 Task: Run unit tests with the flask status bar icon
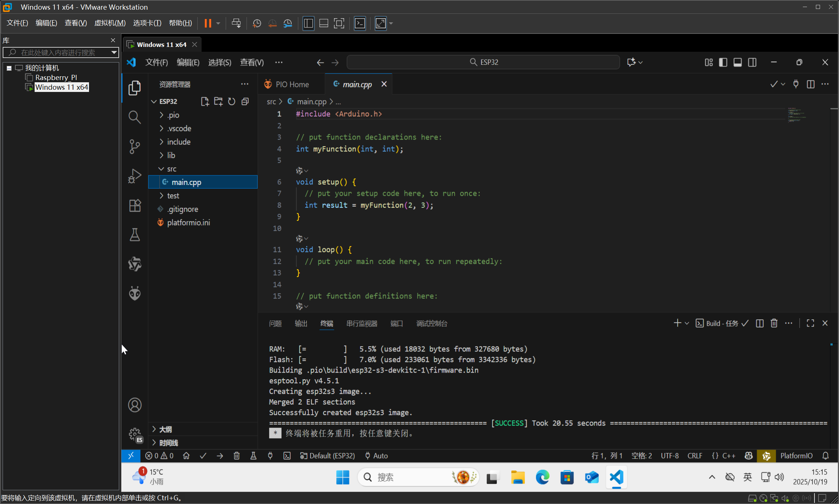(x=254, y=456)
